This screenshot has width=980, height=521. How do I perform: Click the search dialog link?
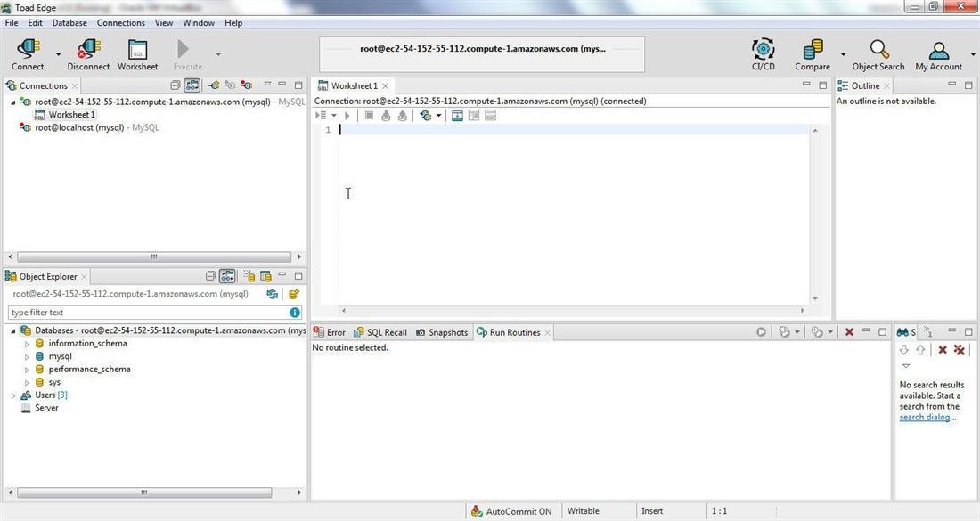pos(925,418)
